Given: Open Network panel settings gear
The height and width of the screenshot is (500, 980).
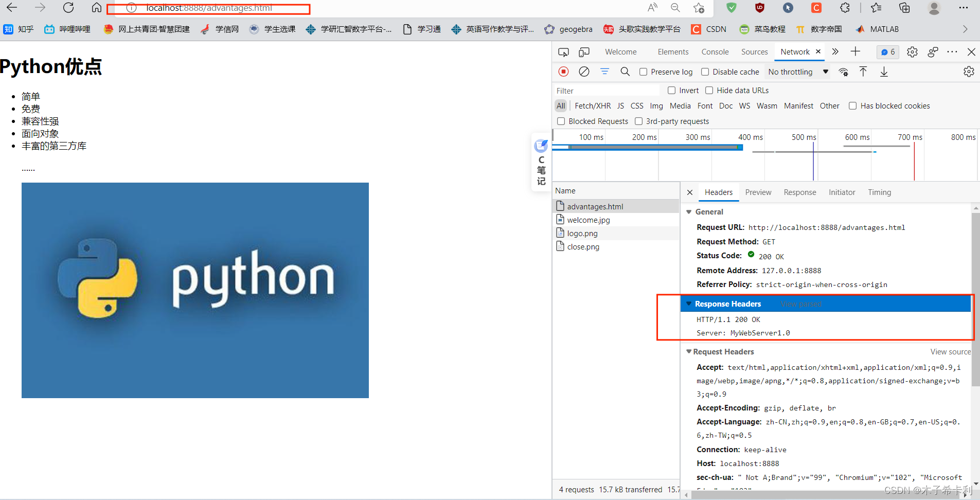Looking at the screenshot, I should [x=969, y=72].
